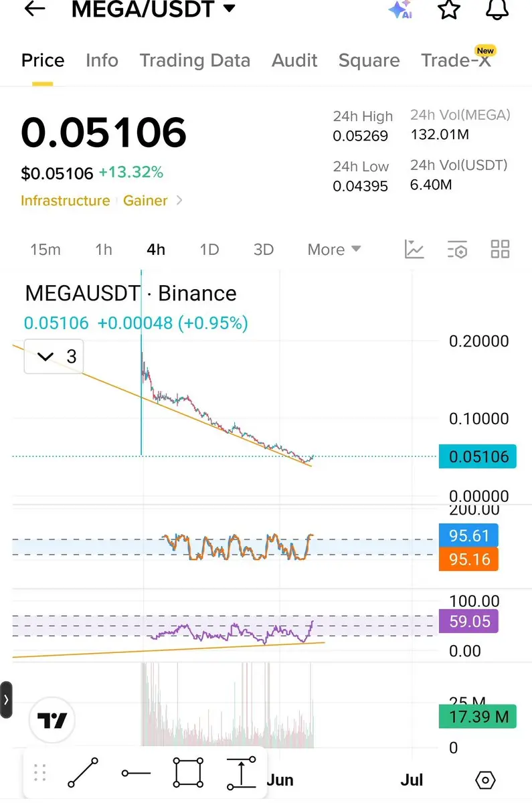
Task: Grab the drawing toolbar drag handle dots
Action: point(39,774)
